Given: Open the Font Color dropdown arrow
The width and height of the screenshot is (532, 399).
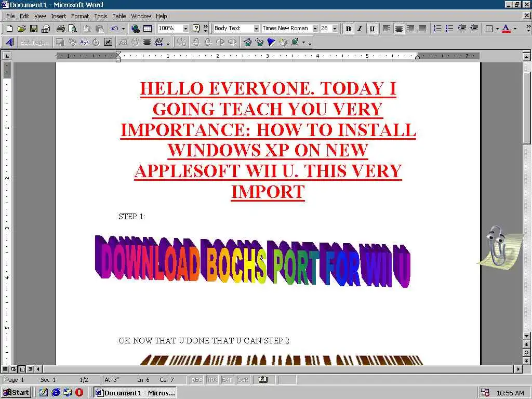Looking at the screenshot, I should coord(515,29).
